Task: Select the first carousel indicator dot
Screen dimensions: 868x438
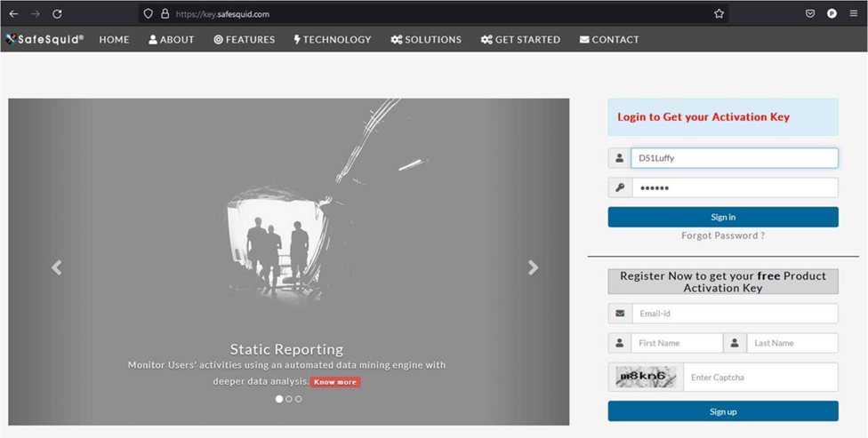Action: [279, 399]
